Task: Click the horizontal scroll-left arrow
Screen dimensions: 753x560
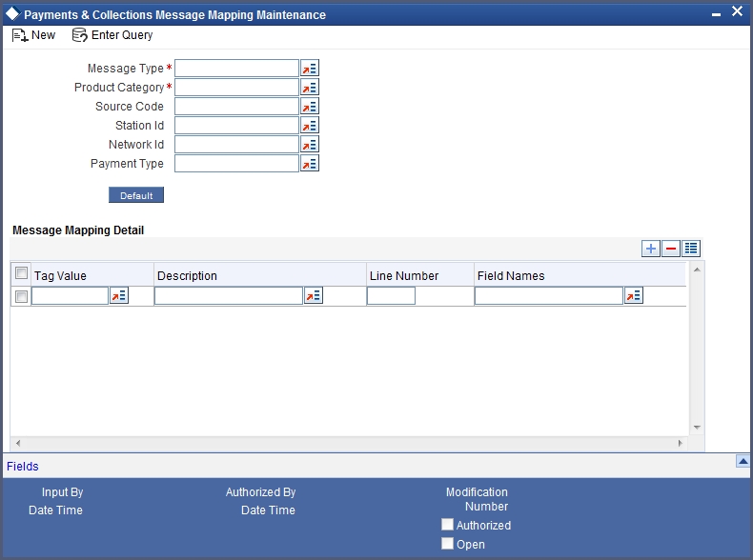Action: [x=18, y=443]
